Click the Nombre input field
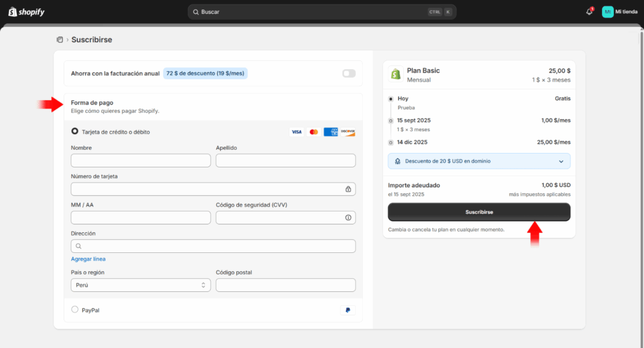Image resolution: width=644 pixels, height=348 pixels. click(x=140, y=160)
